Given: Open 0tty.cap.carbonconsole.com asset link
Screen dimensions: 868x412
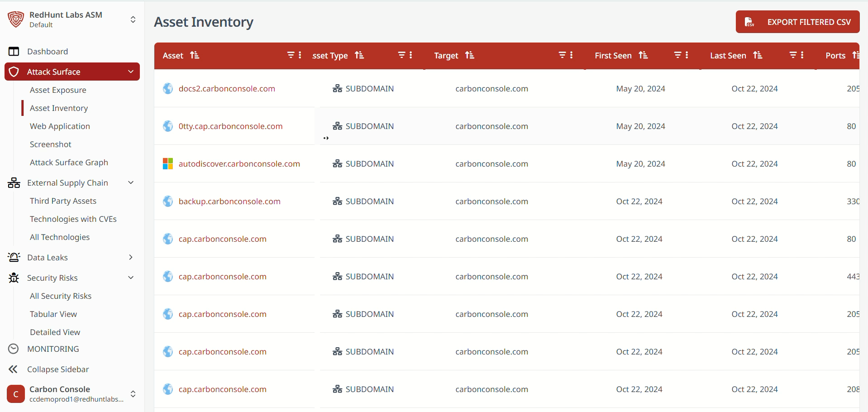Looking at the screenshot, I should click(x=230, y=126).
